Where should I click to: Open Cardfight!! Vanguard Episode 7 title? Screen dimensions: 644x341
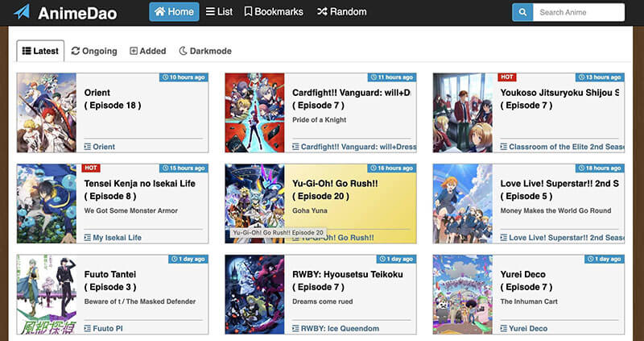[351, 99]
